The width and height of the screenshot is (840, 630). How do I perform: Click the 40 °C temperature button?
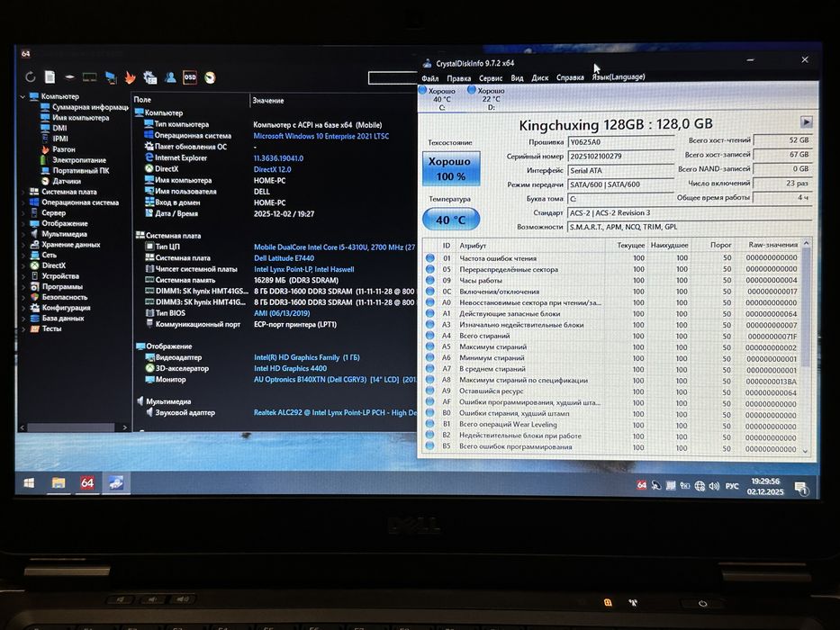pyautogui.click(x=451, y=220)
